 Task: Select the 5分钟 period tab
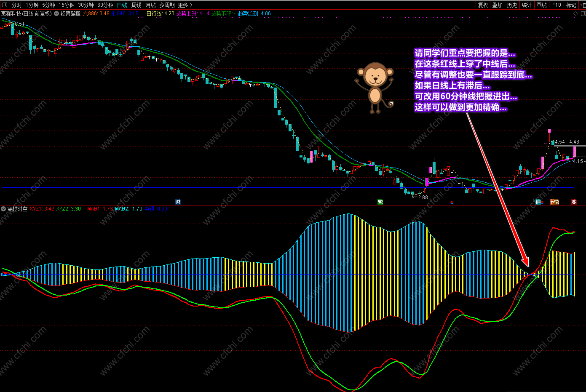coord(48,5)
